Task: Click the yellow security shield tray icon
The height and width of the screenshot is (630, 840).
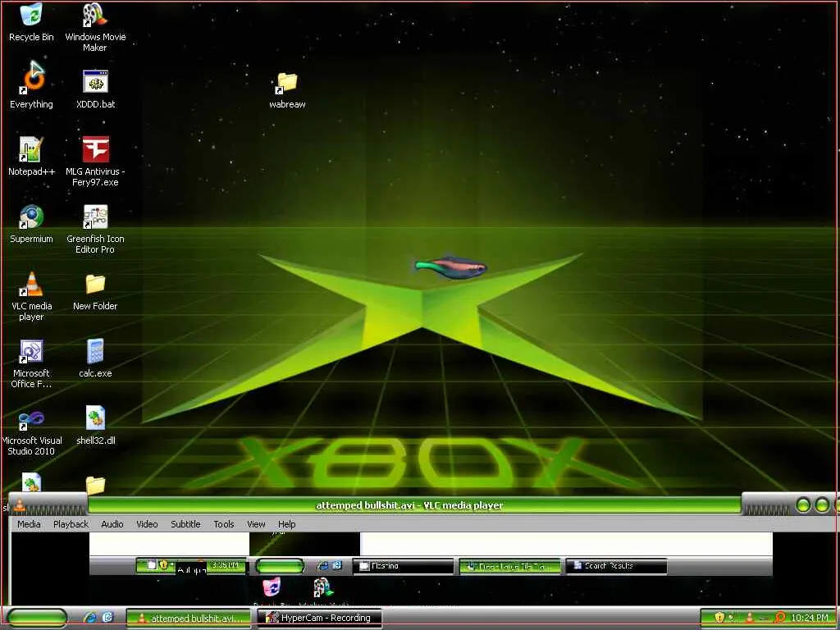Action: [719, 618]
